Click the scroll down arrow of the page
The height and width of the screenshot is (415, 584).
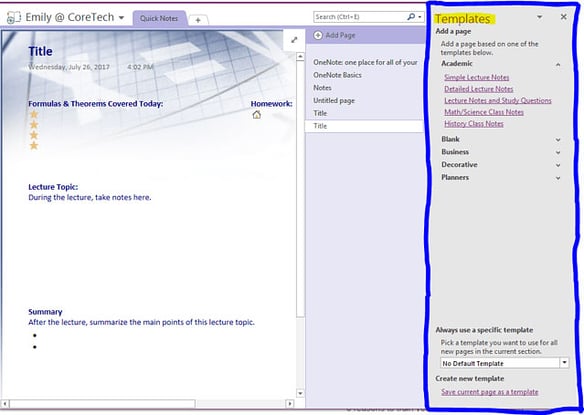click(x=300, y=393)
